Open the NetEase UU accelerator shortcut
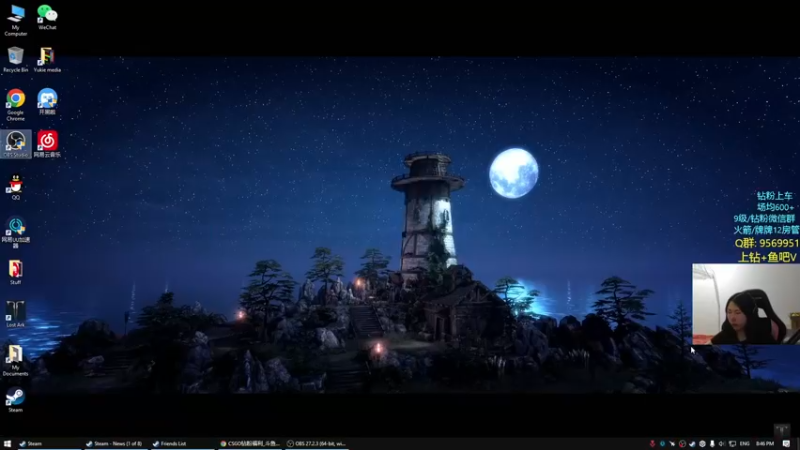 click(x=15, y=232)
